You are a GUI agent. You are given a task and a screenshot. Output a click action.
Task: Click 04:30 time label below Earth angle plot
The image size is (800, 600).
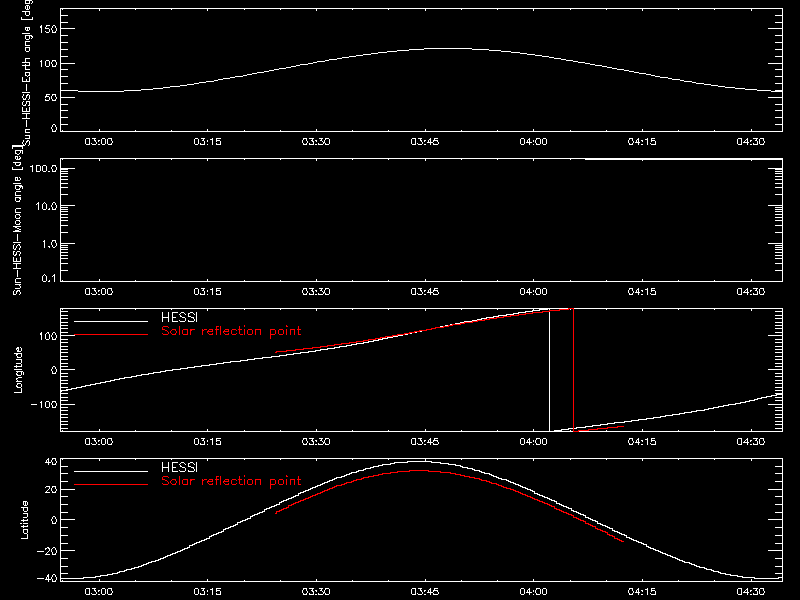click(751, 142)
